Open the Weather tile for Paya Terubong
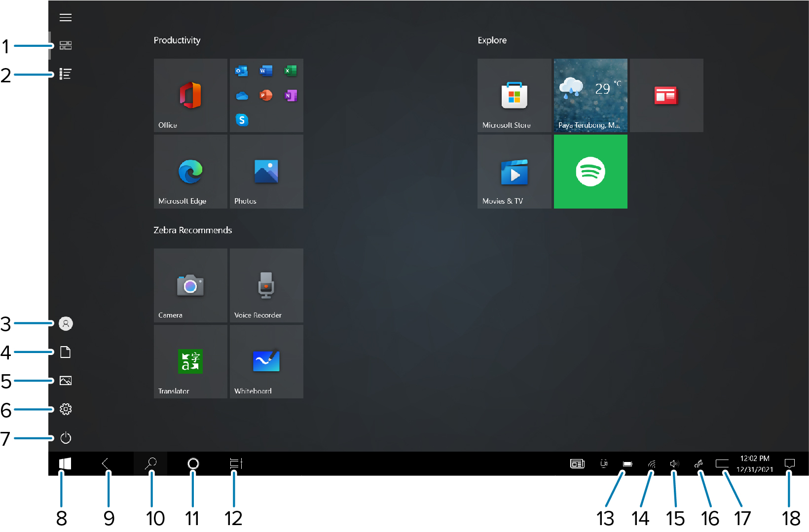This screenshot has height=532, width=809. [x=590, y=95]
